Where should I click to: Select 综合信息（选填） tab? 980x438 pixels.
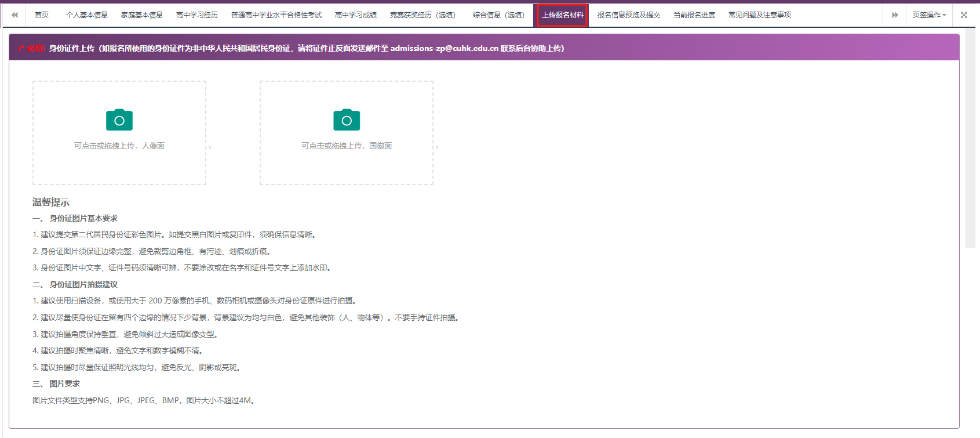pos(499,15)
